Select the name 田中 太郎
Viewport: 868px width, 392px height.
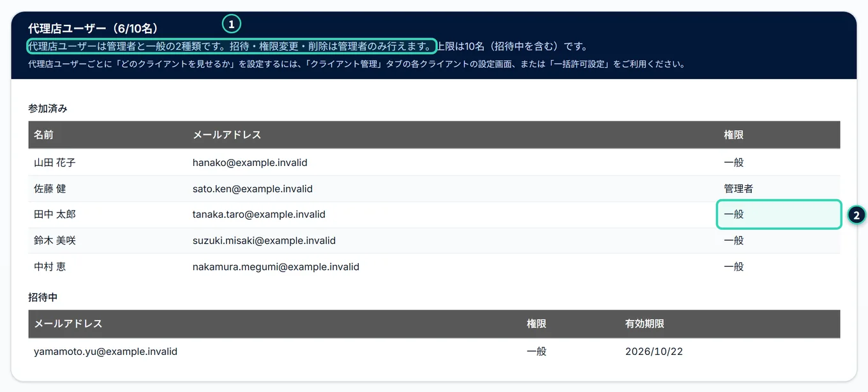coord(55,215)
